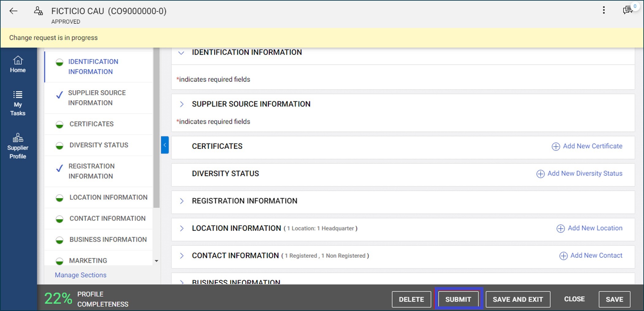The image size is (644, 311).
Task: Click the Add New Location plus icon
Action: click(561, 228)
